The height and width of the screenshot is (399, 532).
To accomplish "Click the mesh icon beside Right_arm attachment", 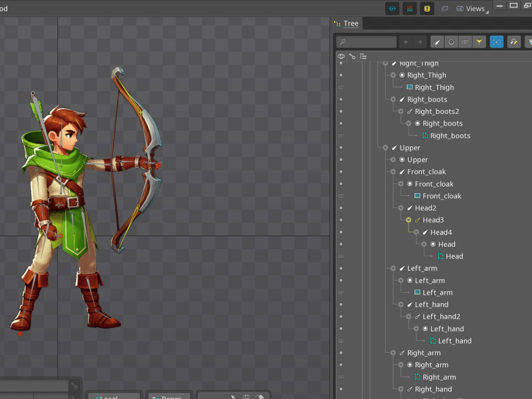I will click(x=417, y=377).
